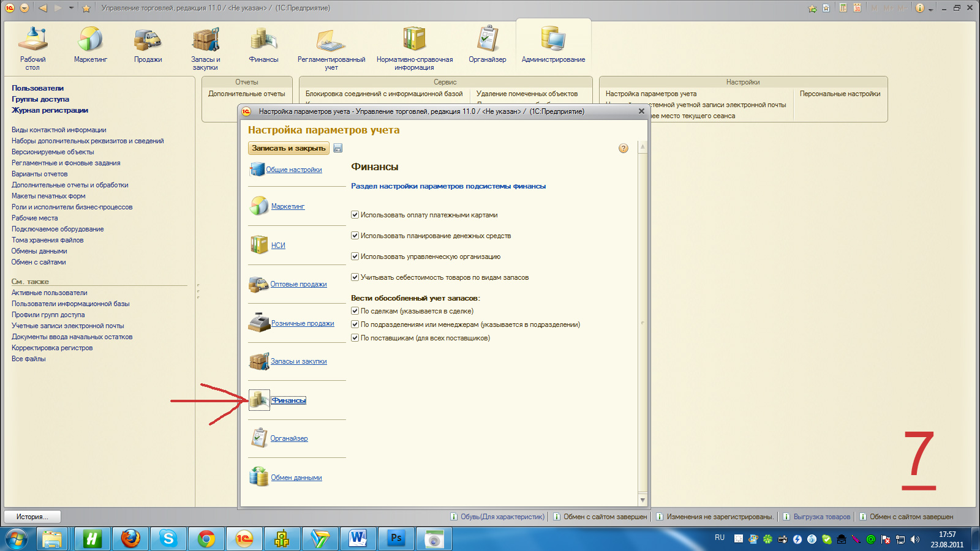Click the Розничные продажи cash register icon
Viewport: 980px width, 551px height.
(x=259, y=323)
